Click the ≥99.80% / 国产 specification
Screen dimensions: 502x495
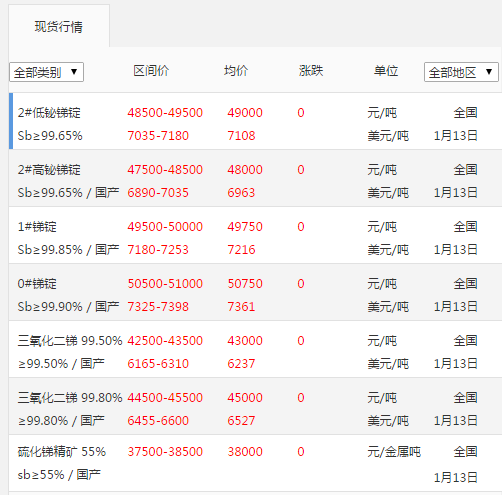[61, 421]
